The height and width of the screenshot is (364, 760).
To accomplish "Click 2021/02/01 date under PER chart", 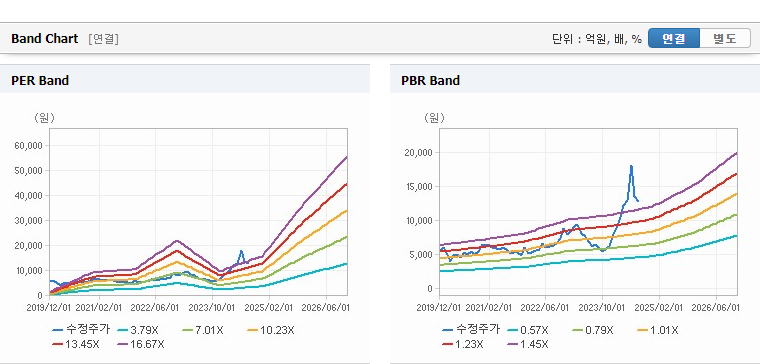I will [x=99, y=308].
